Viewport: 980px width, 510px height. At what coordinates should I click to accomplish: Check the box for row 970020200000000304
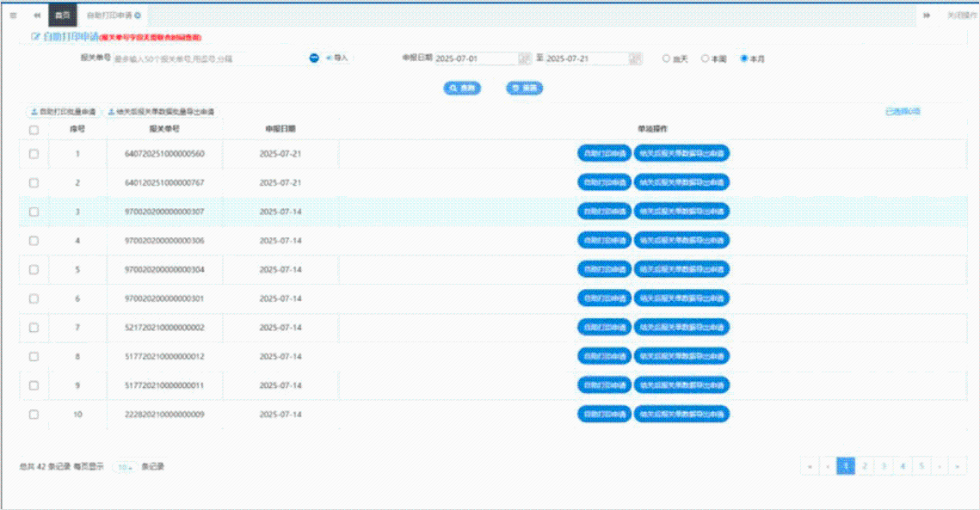[x=34, y=269]
